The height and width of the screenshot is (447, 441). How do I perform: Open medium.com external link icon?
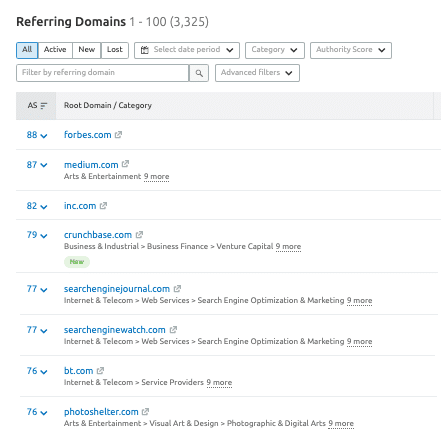click(x=125, y=164)
